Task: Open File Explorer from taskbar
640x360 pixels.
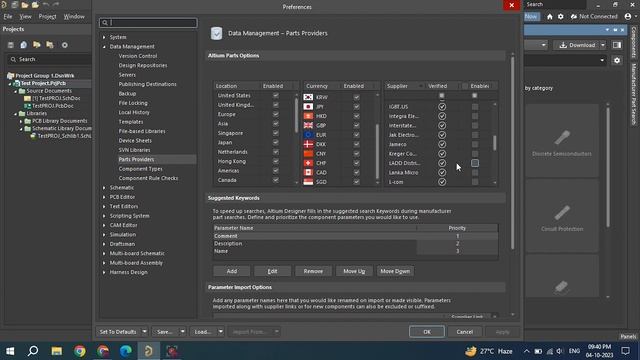Action: click(56, 351)
